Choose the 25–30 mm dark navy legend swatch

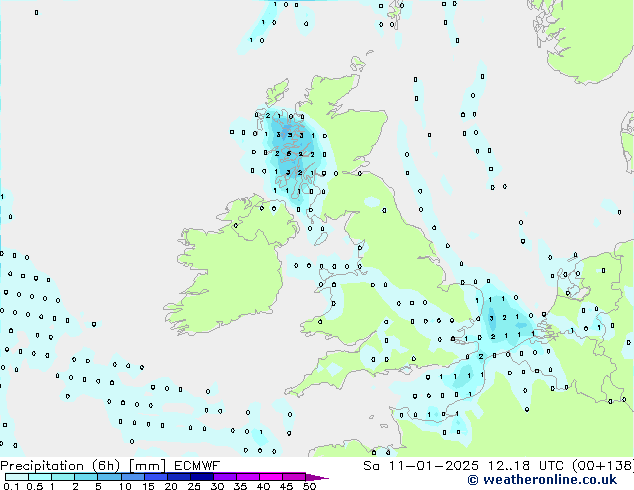coord(202,477)
